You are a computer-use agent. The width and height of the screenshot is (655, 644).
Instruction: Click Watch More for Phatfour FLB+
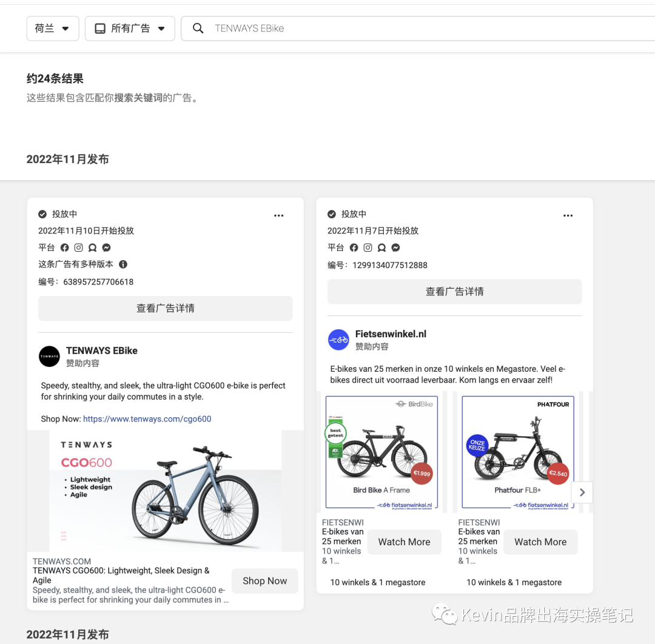(540, 542)
